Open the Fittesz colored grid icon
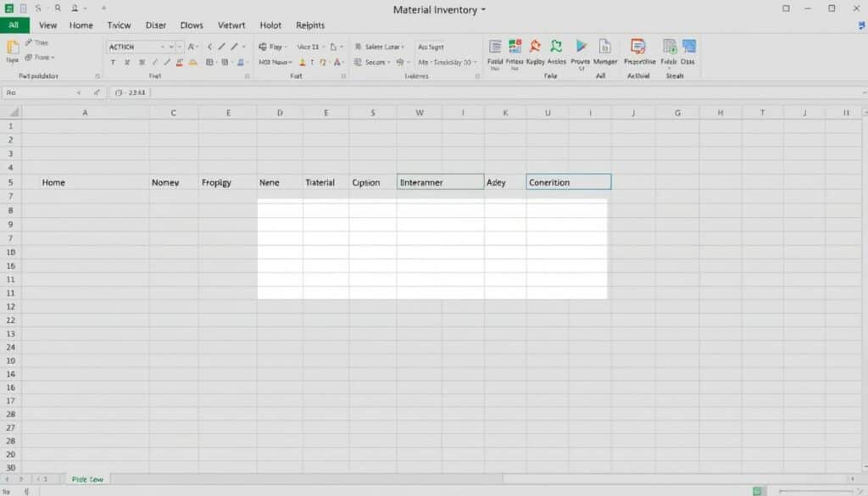Image resolution: width=868 pixels, height=496 pixels. click(515, 47)
